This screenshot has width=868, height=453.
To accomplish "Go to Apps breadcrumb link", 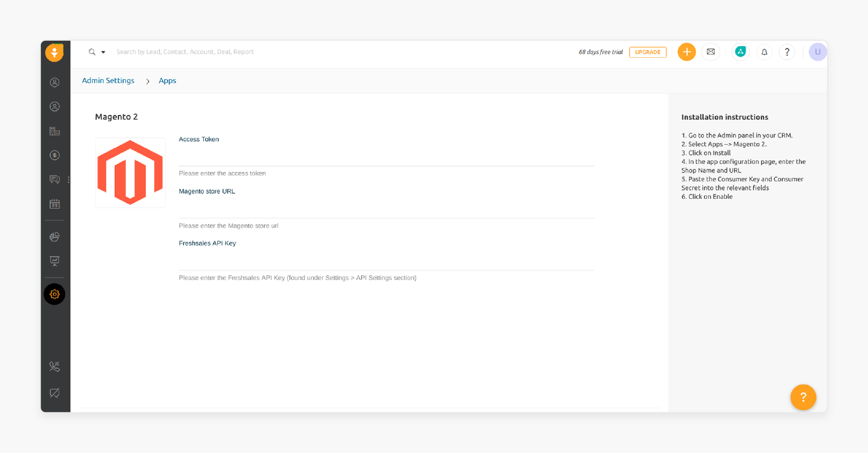I will click(x=167, y=81).
